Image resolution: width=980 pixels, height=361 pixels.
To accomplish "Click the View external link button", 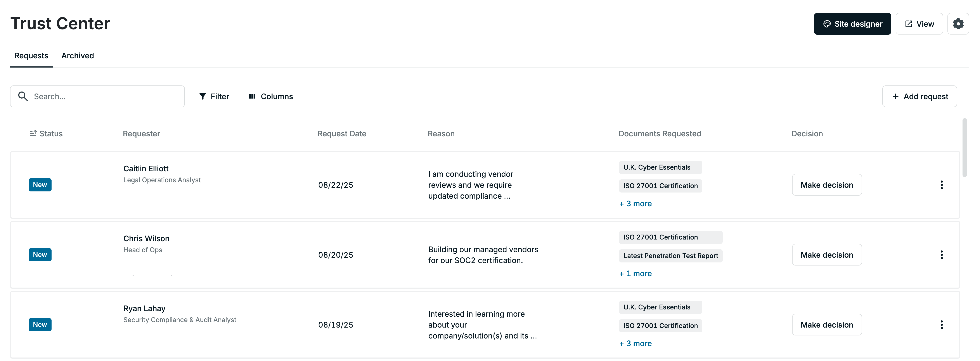I will 919,24.
